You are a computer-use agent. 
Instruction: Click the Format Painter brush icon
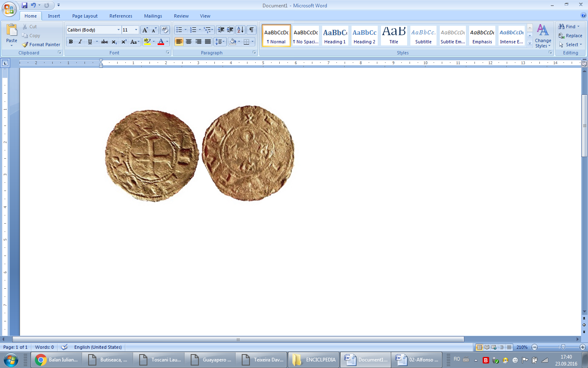(25, 45)
